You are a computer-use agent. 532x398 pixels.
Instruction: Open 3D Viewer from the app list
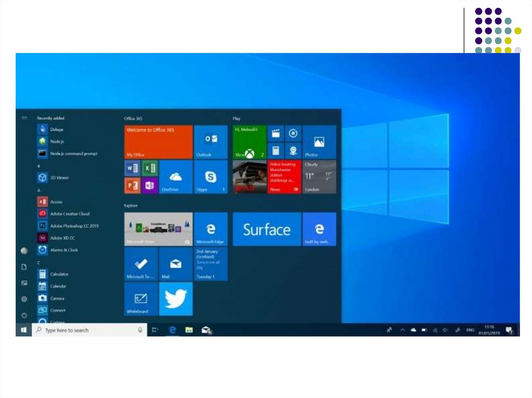[x=54, y=177]
